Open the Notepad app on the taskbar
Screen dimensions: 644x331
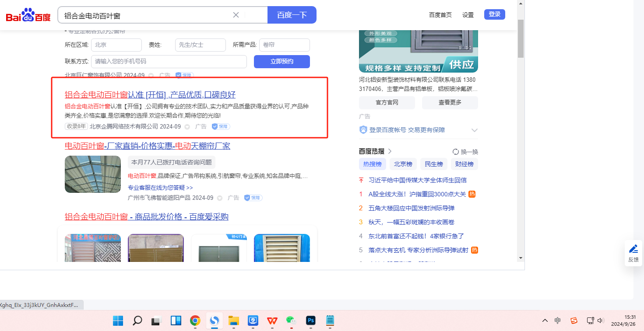(330, 321)
